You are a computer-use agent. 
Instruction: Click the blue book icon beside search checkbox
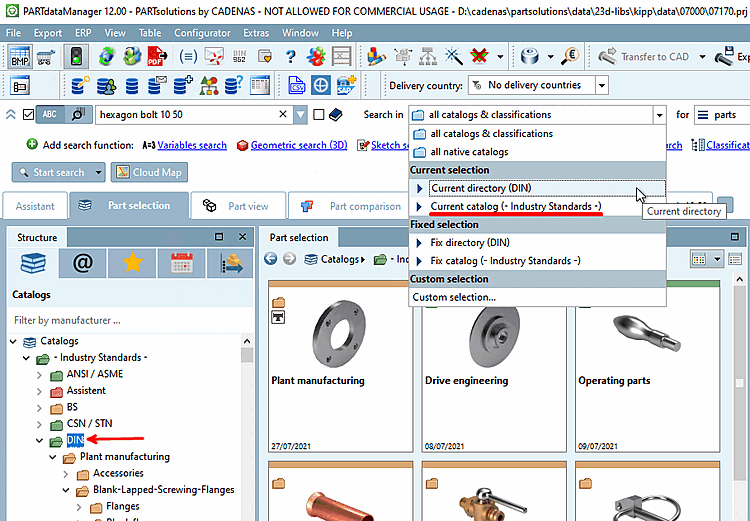[x=336, y=114]
